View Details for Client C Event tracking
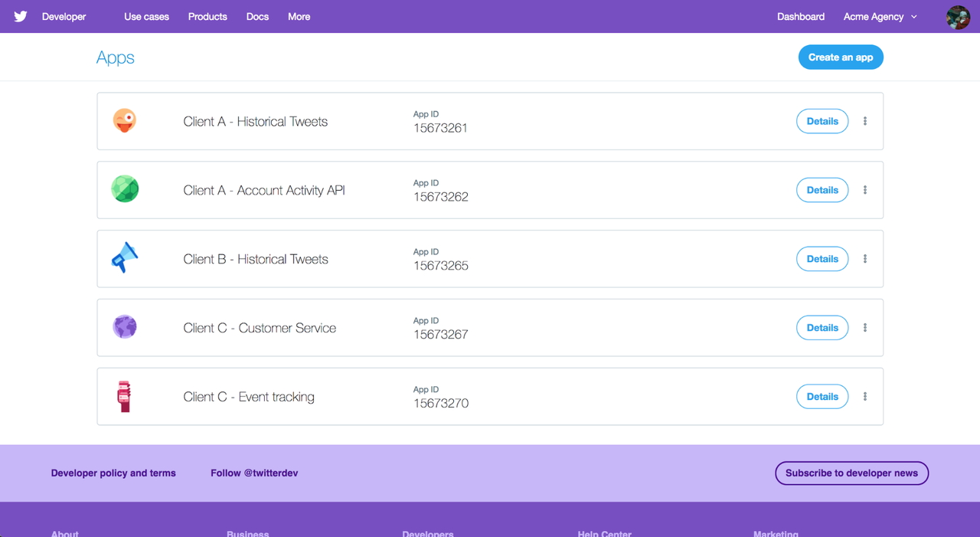The height and width of the screenshot is (537, 980). coord(822,397)
